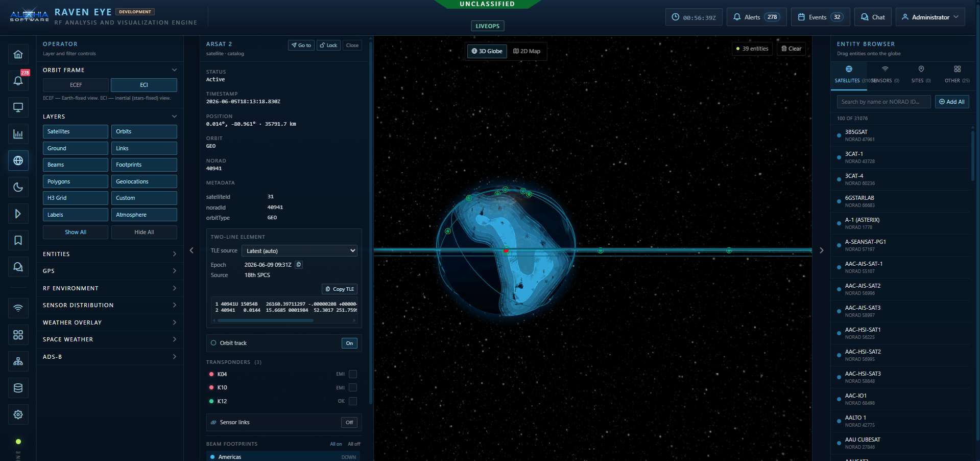The height and width of the screenshot is (461, 980).
Task: Open the bar chart analytics icon
Action: (18, 134)
